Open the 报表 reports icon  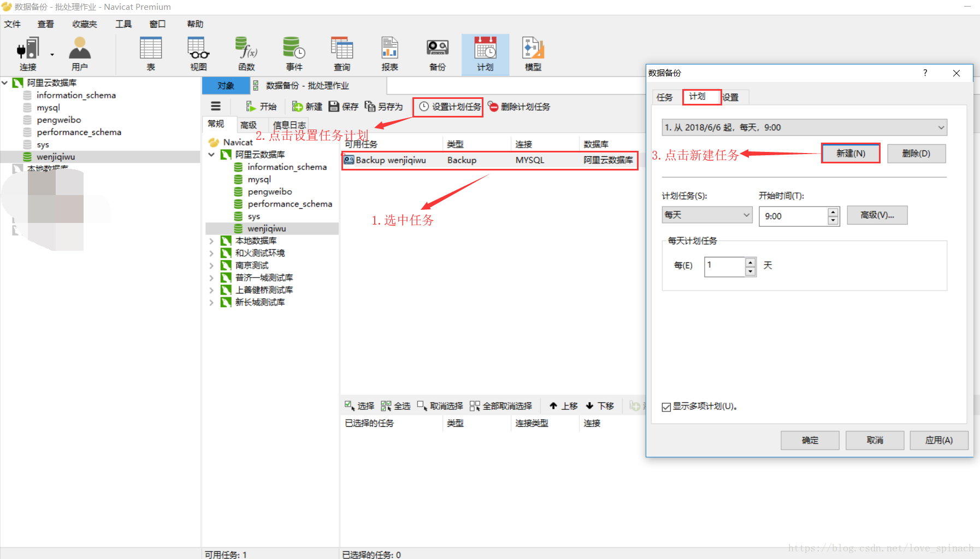coord(389,54)
